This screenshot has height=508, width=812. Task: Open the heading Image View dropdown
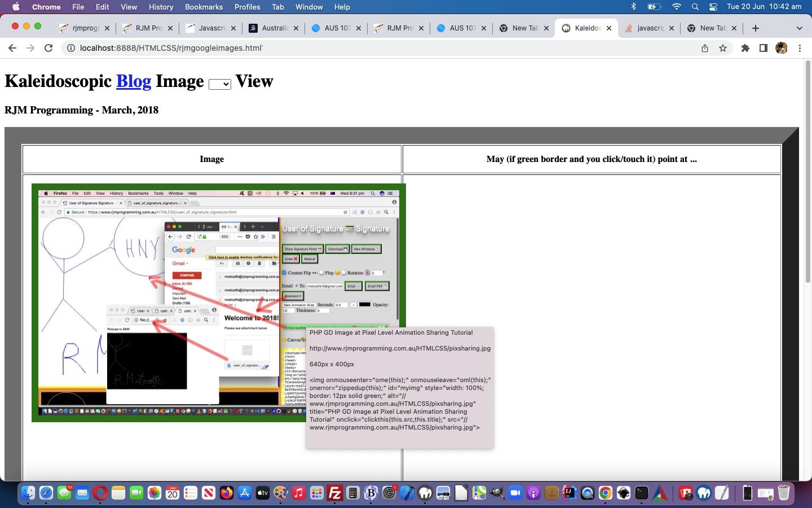(219, 84)
